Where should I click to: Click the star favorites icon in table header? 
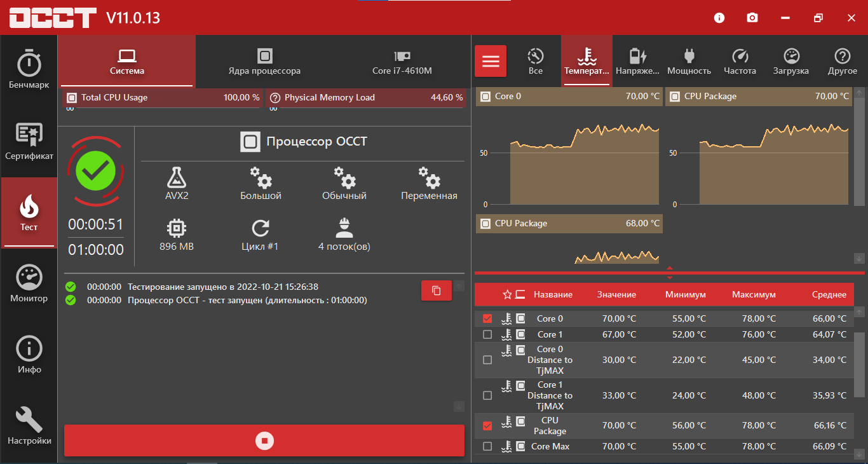point(507,294)
